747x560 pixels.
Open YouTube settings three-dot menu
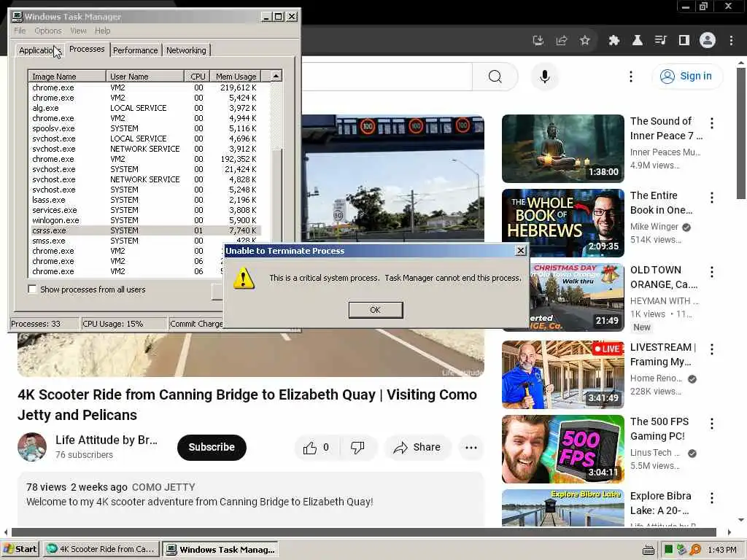631,77
